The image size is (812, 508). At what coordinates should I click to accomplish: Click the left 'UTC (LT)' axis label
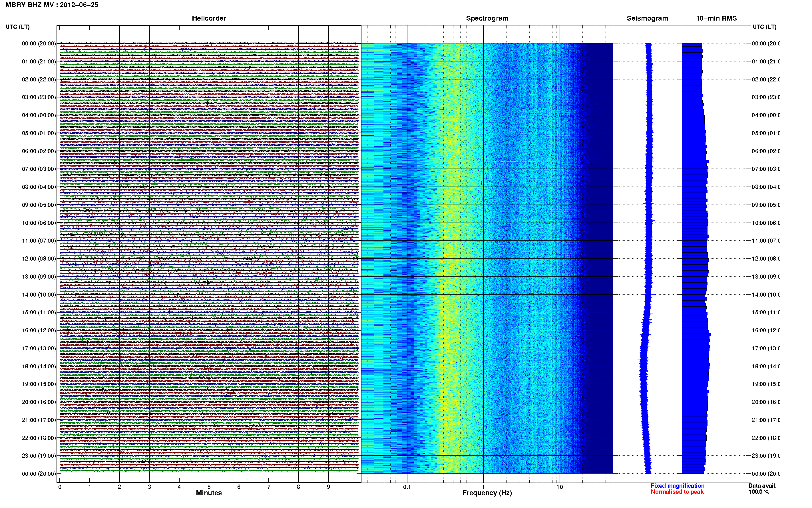click(x=17, y=27)
